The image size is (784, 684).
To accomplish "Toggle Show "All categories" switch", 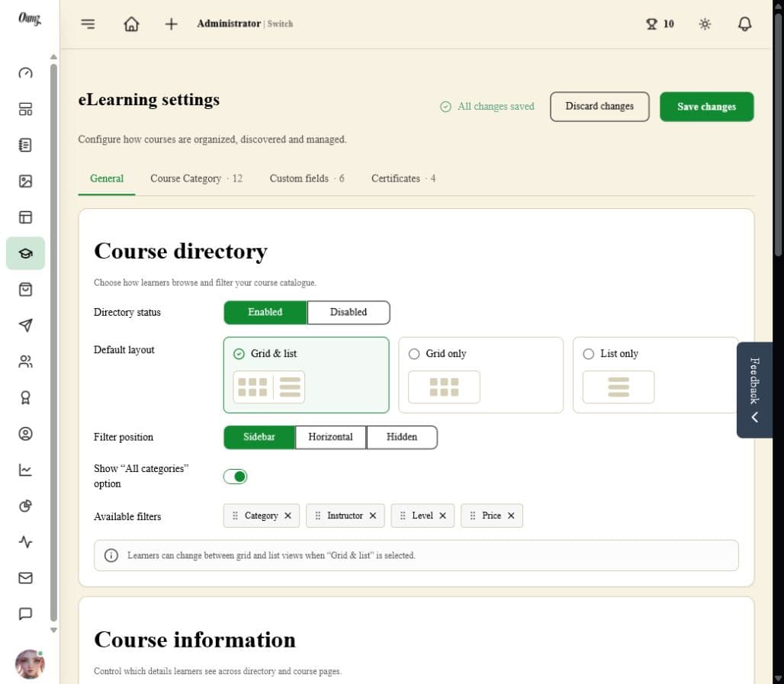I will 235,477.
